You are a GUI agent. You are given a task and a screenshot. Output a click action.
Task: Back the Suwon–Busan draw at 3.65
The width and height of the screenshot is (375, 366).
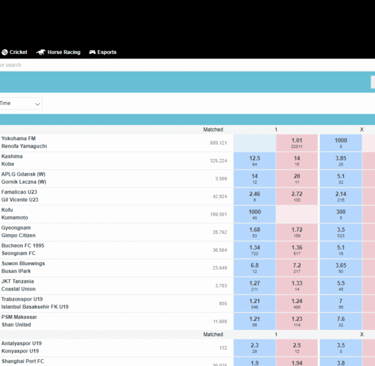click(x=341, y=268)
